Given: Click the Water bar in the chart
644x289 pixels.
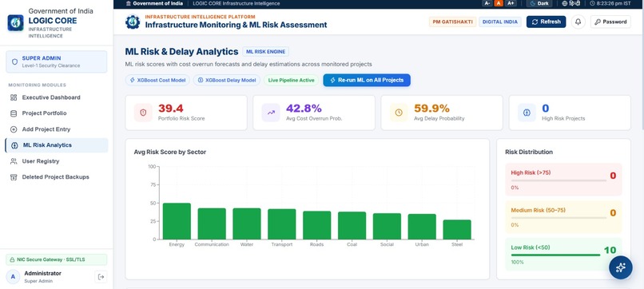Looking at the screenshot, I should click(x=246, y=224).
